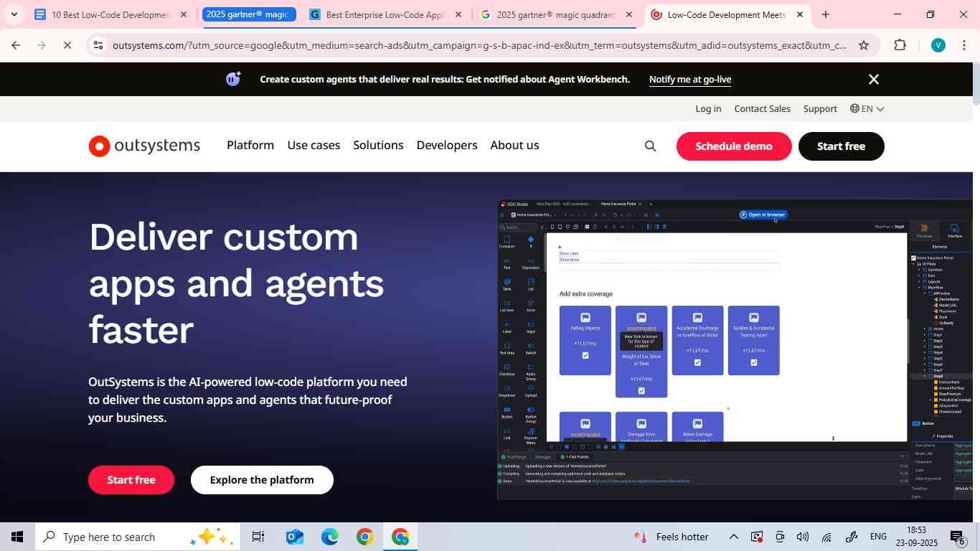
Task: Open the Platform menu
Action: pos(250,146)
